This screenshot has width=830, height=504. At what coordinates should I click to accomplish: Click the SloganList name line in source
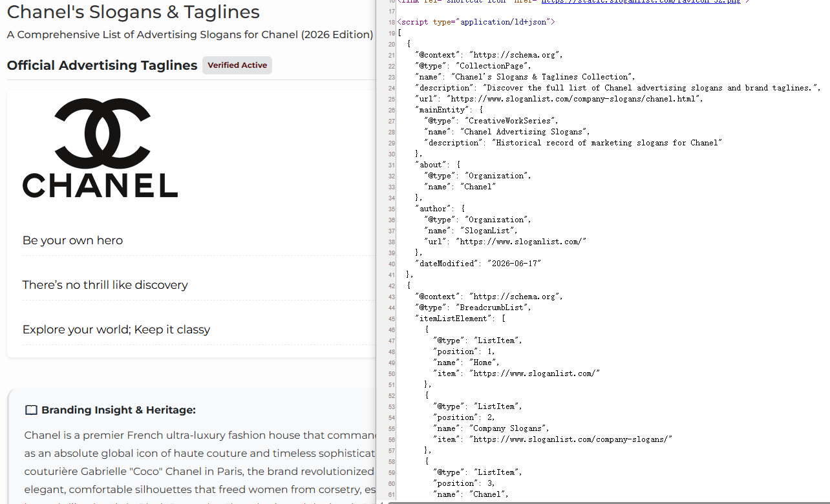(x=471, y=231)
